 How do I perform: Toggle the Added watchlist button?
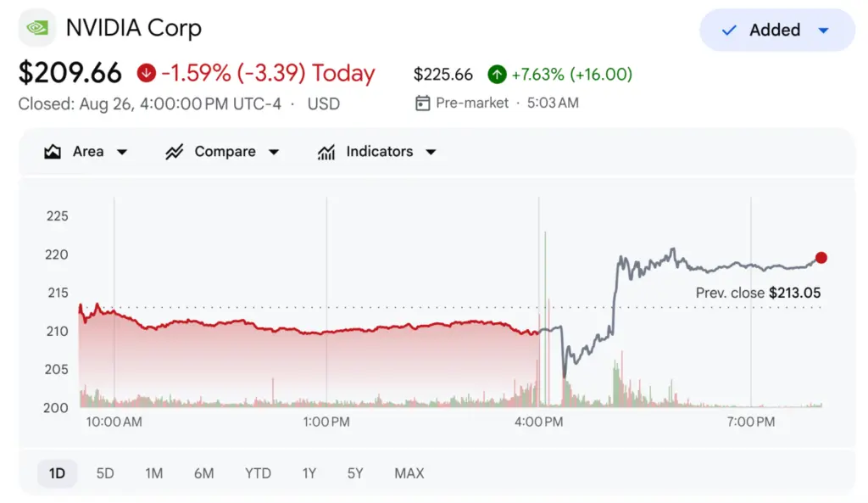pyautogui.click(x=777, y=30)
